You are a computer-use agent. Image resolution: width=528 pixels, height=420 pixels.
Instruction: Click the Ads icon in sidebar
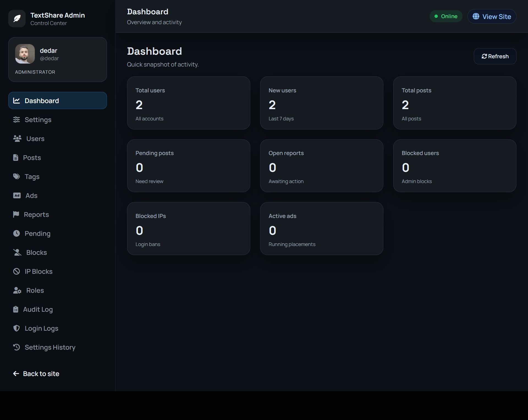coord(17,195)
